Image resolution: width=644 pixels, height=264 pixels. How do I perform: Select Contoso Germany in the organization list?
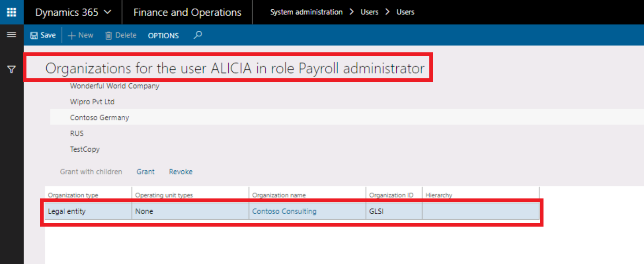pyautogui.click(x=100, y=117)
